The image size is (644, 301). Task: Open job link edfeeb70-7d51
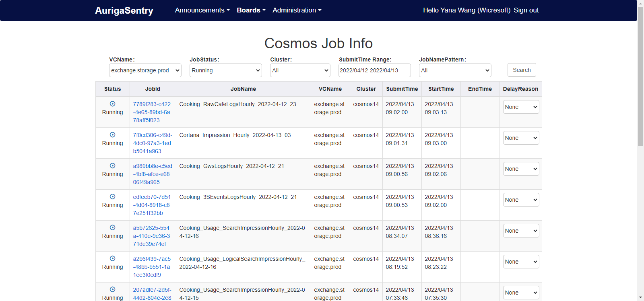point(153,205)
